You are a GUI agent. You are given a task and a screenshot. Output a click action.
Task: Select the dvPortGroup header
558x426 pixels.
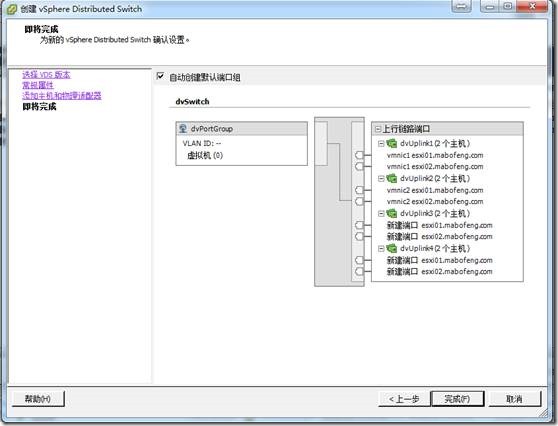[242, 128]
